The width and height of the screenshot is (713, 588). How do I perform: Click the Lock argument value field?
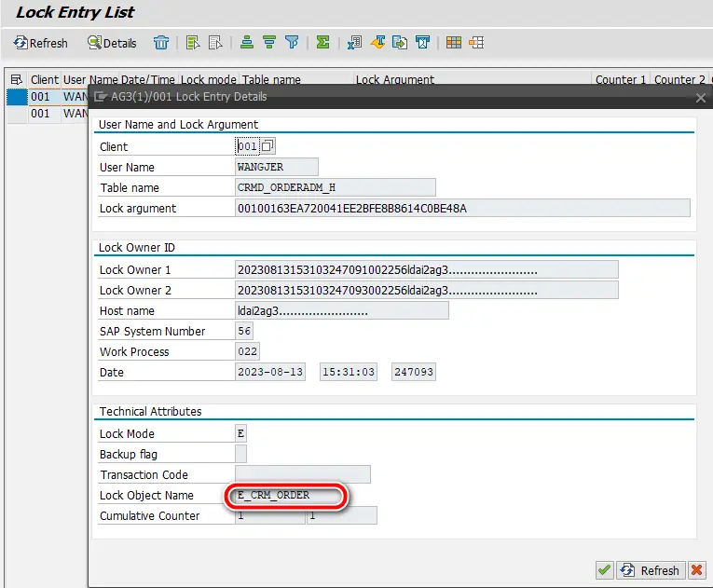coord(462,209)
